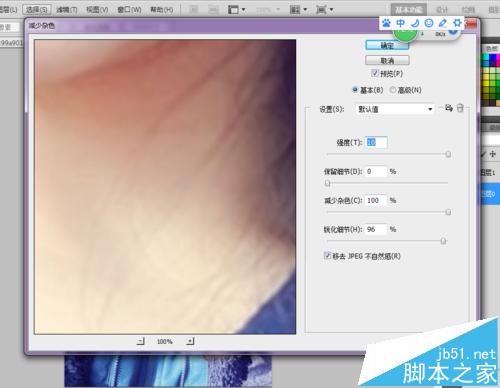
Task: Click the 保留细节(D) value field
Action: (376, 171)
